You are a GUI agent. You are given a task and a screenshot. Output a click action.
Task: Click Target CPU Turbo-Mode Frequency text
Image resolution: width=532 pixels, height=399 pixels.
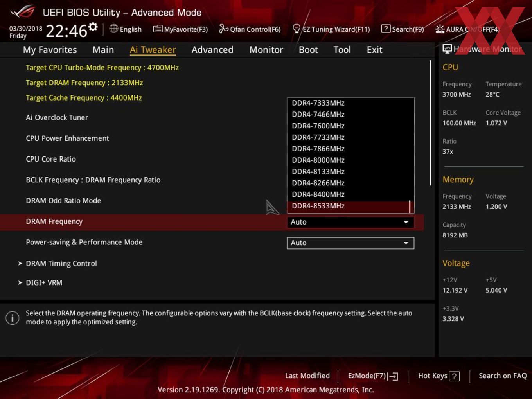(x=102, y=68)
